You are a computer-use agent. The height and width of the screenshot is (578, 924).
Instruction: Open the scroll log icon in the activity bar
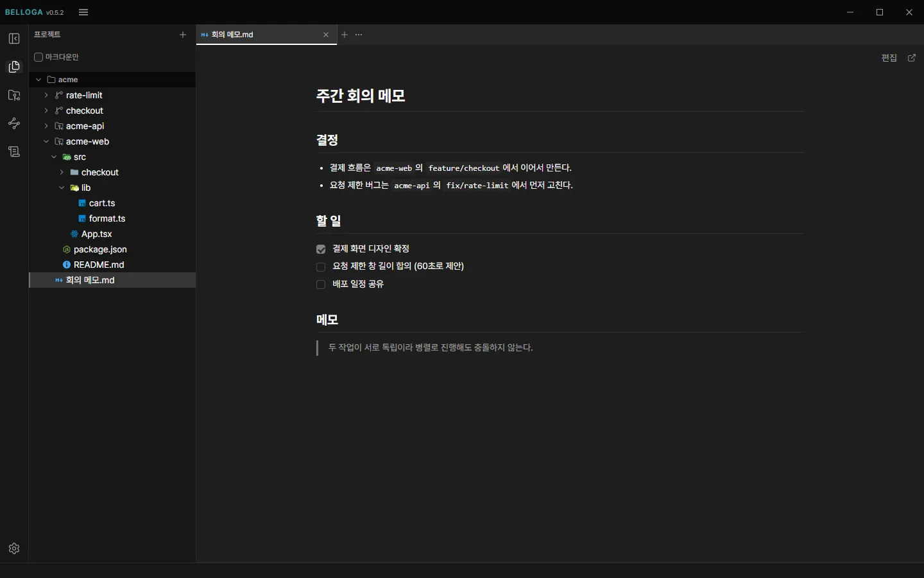pos(14,152)
